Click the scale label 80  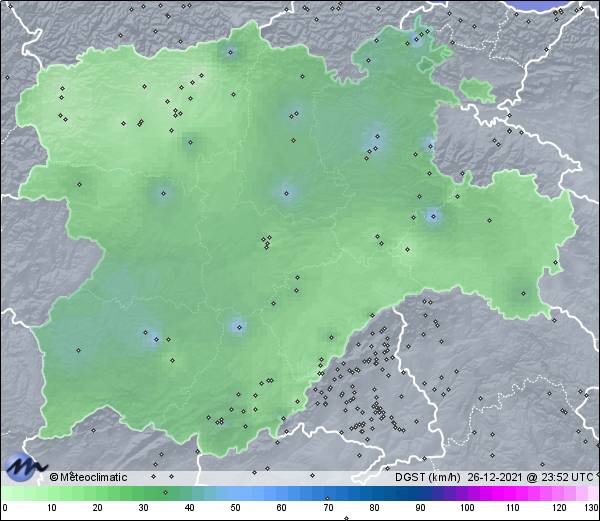374,508
